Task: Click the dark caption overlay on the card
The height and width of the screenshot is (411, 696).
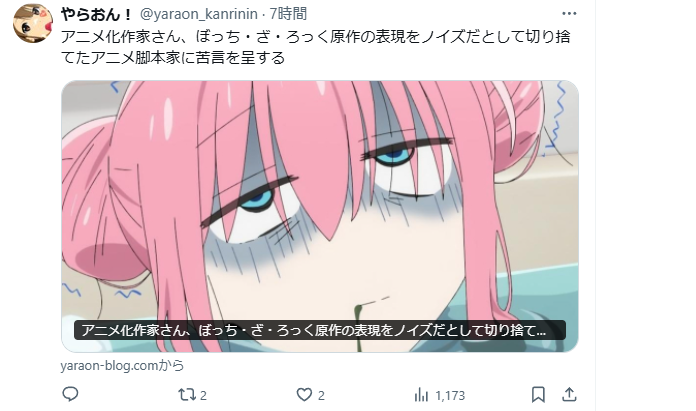Action: pyautogui.click(x=320, y=330)
